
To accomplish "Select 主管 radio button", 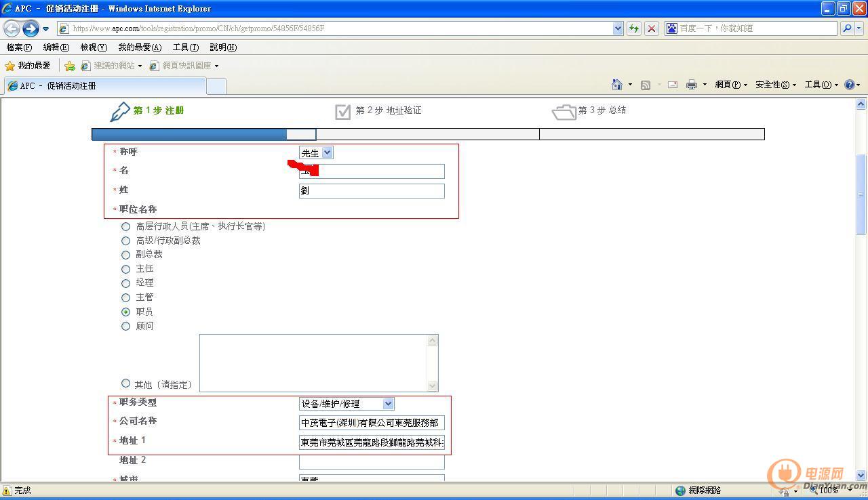I will point(125,297).
